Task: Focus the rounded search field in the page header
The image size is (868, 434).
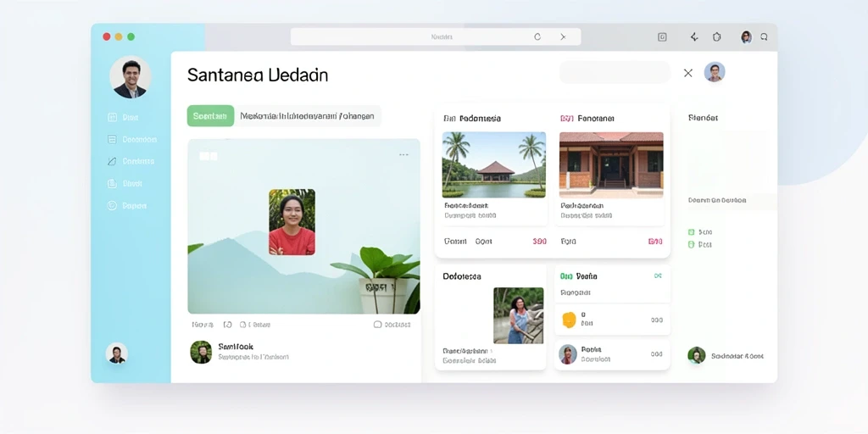Action: 615,73
